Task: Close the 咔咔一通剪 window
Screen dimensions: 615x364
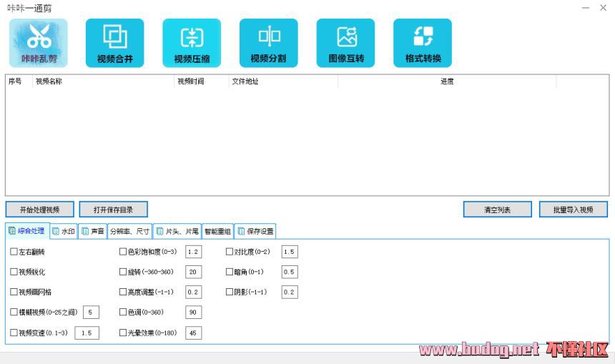Action: [604, 8]
